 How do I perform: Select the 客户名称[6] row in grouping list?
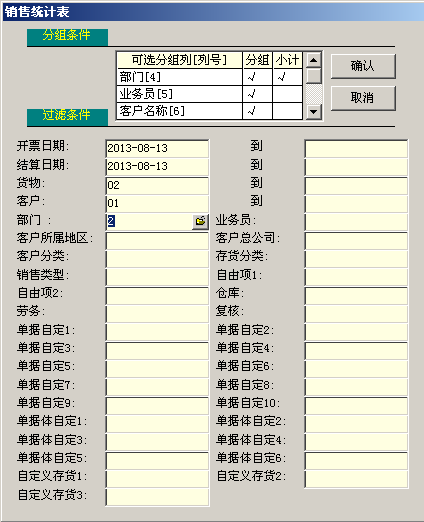[180, 111]
